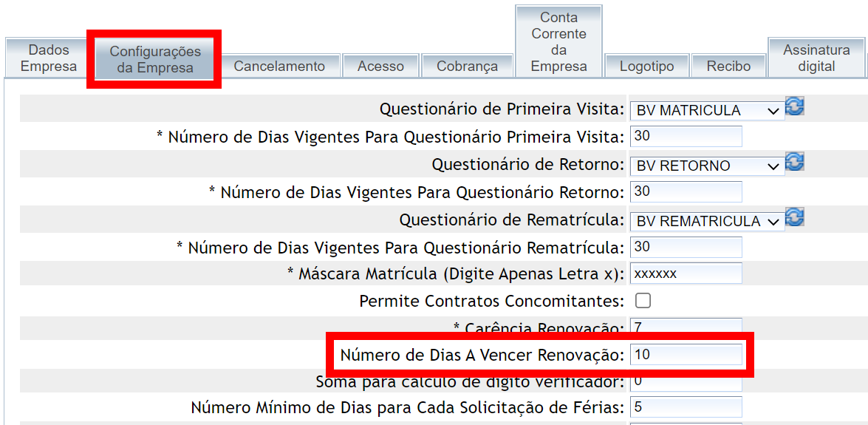Viewport: 868px width, 425px height.
Task: Refresh the Questionário de Retorno list
Action: pos(794,162)
